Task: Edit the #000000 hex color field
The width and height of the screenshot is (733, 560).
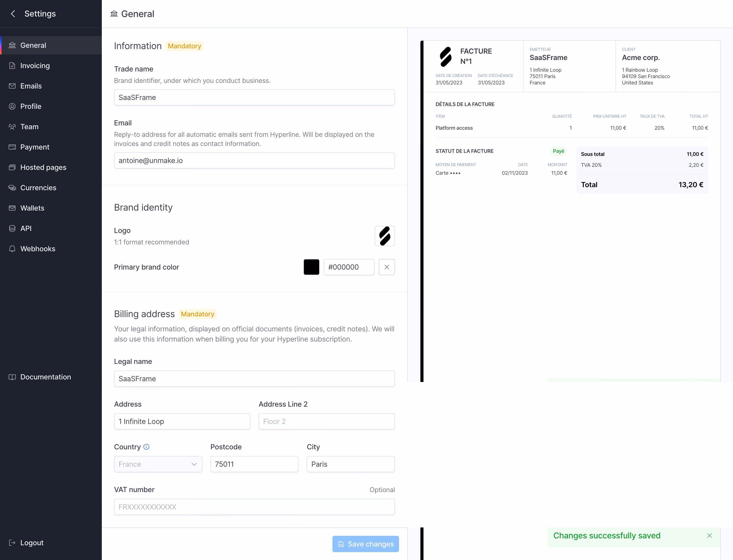Action: pos(349,267)
